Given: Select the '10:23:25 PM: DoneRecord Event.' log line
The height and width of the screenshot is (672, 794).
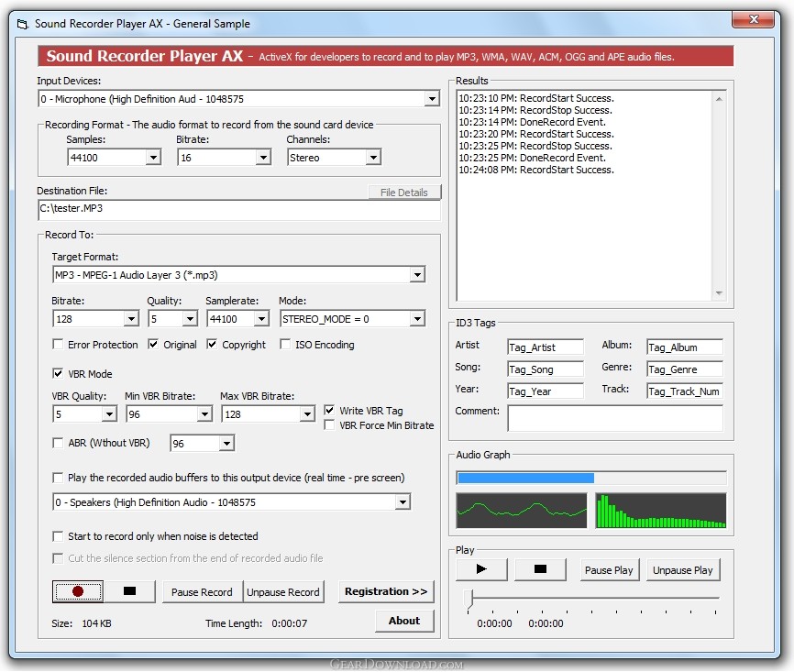Looking at the screenshot, I should pos(532,158).
